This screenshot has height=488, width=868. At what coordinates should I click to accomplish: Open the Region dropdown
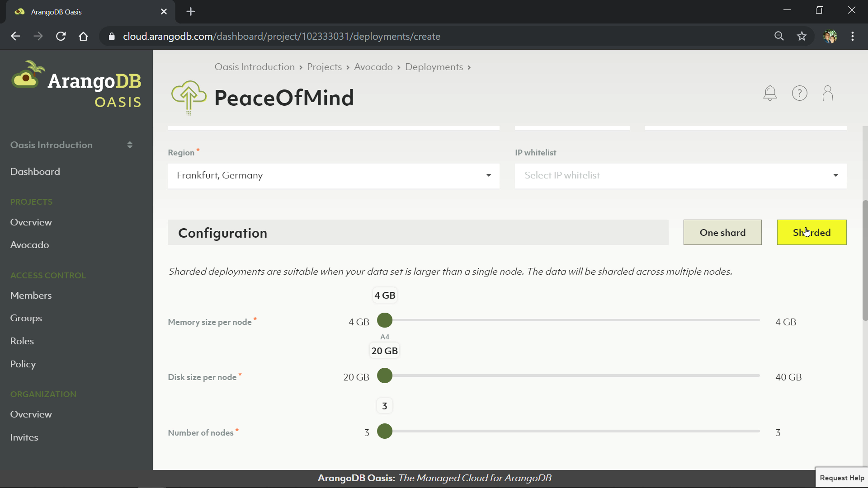[333, 175]
